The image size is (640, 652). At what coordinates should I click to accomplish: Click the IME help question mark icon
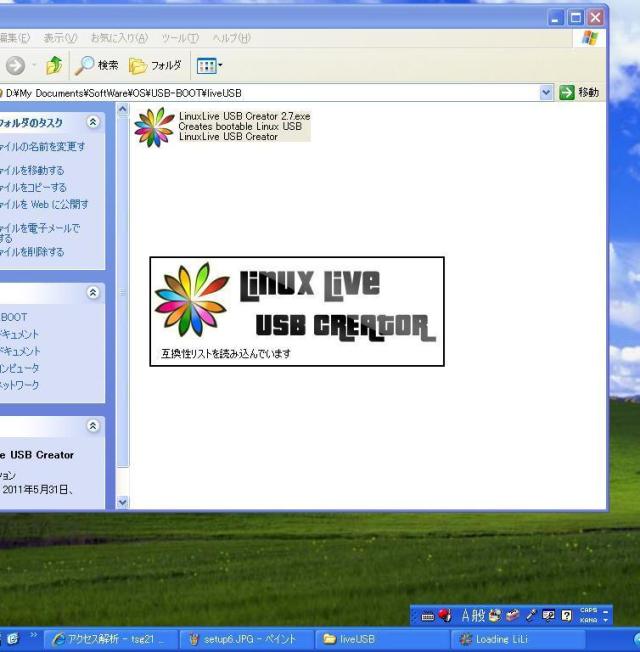(x=566, y=616)
